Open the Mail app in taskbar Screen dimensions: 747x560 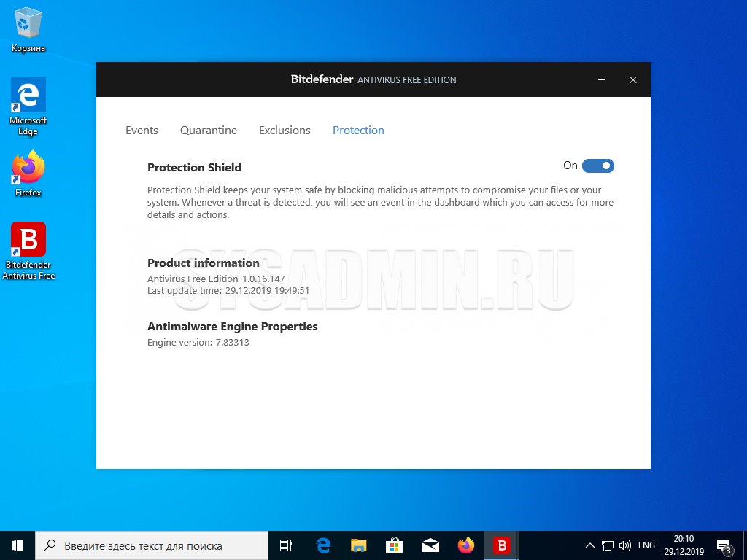point(430,545)
